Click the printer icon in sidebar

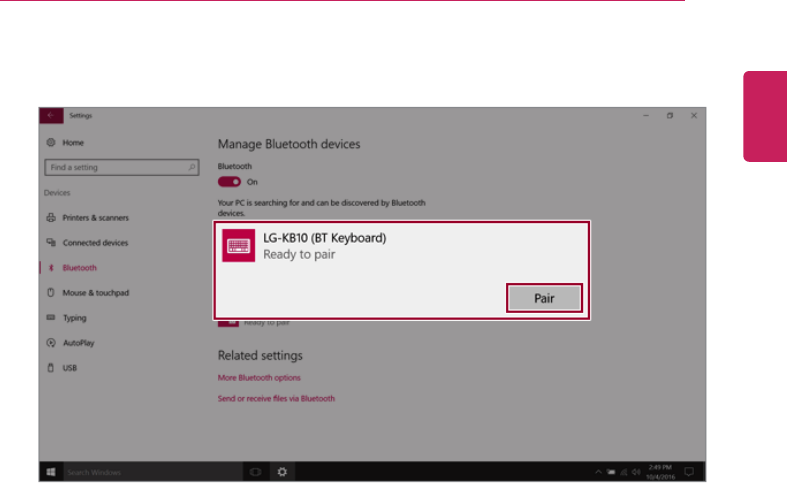(x=51, y=218)
